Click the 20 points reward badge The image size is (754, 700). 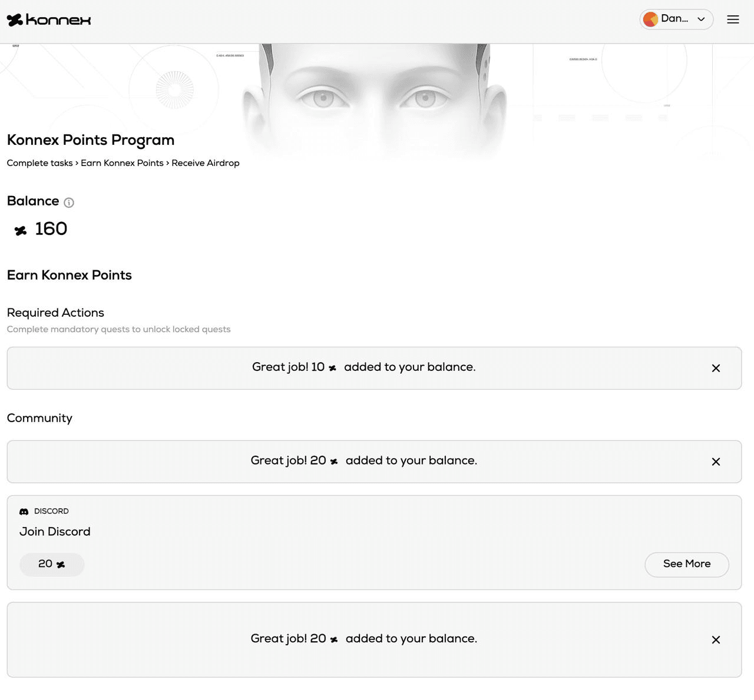point(52,564)
